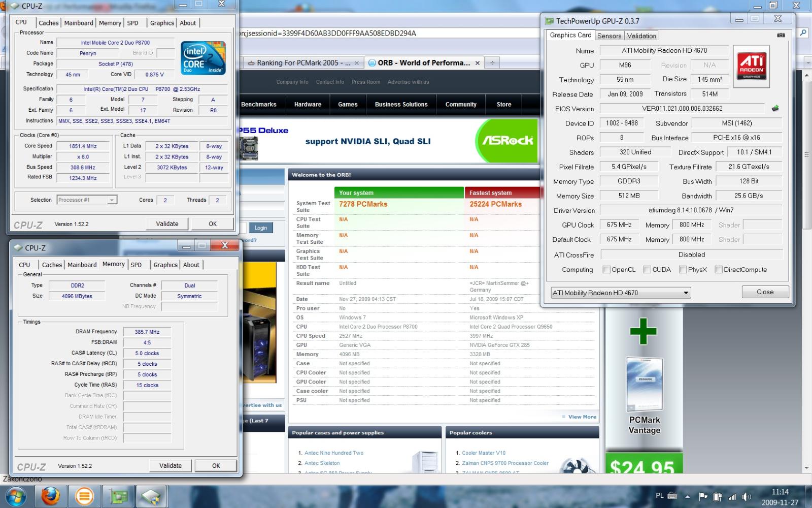Click the volume speaker tray icon
The image size is (812, 508).
pos(746,496)
